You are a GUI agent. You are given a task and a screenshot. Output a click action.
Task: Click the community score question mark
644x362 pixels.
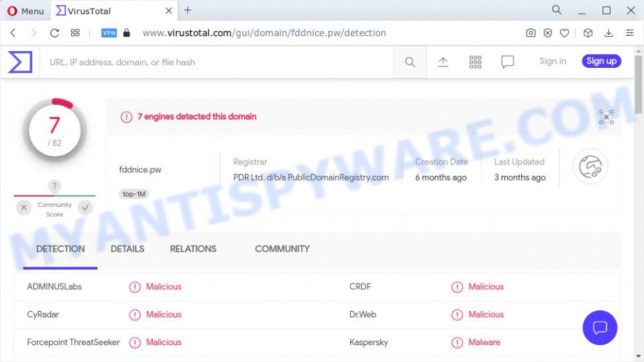coord(54,186)
